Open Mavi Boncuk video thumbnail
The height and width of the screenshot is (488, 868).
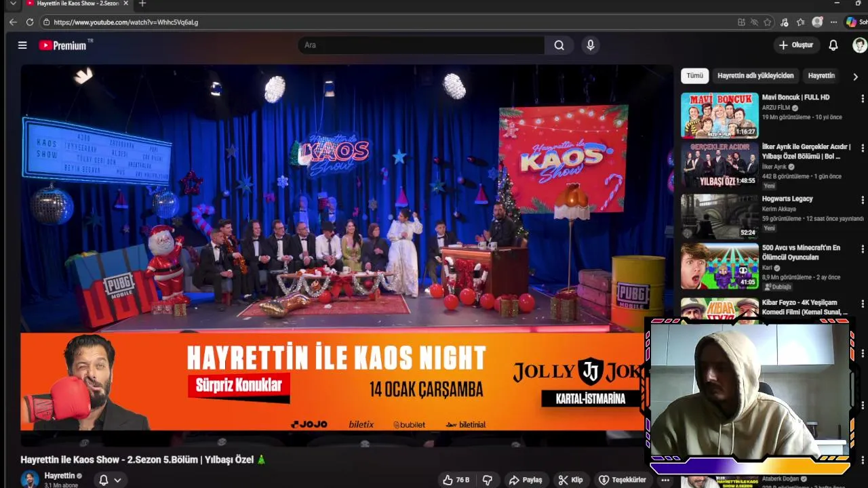coord(719,115)
